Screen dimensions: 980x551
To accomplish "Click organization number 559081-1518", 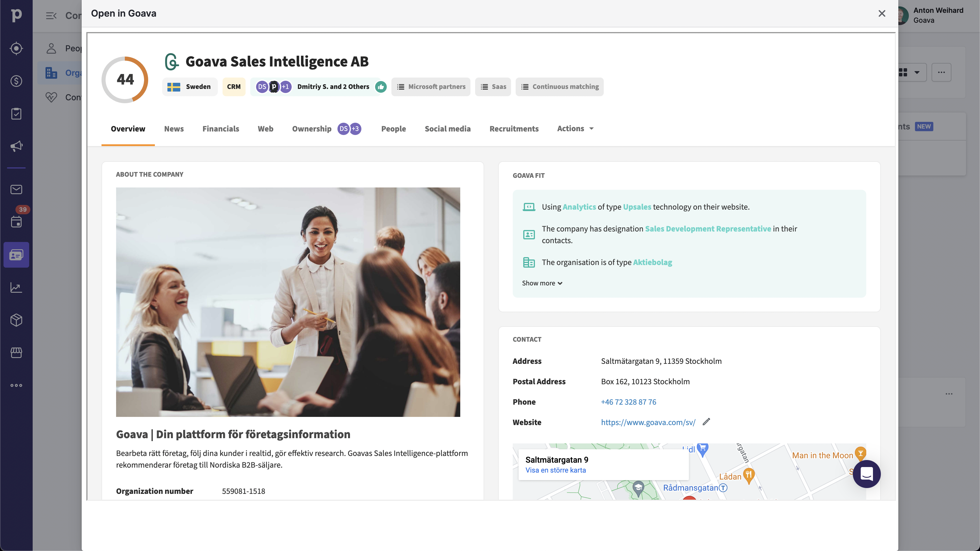I will pyautogui.click(x=244, y=491).
